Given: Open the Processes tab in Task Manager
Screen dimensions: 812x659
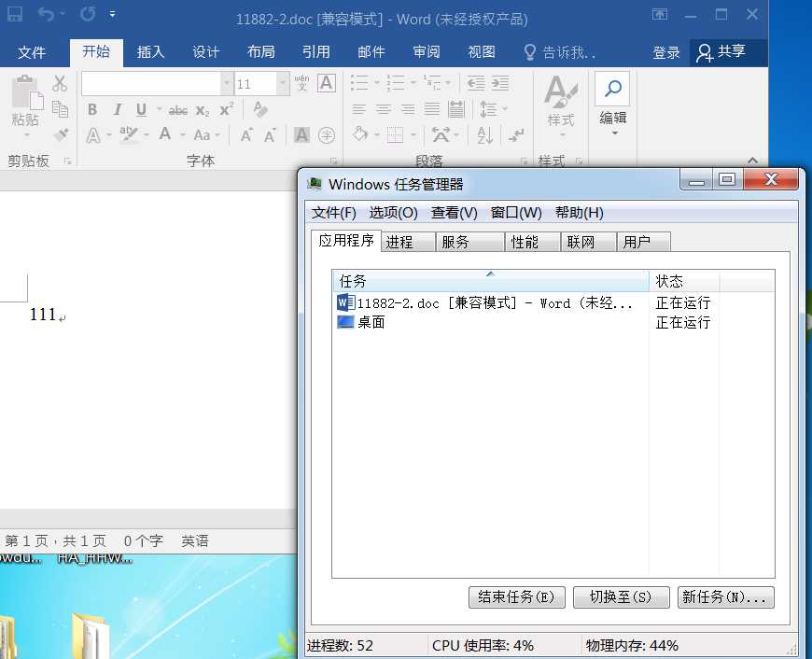Looking at the screenshot, I should [x=408, y=242].
